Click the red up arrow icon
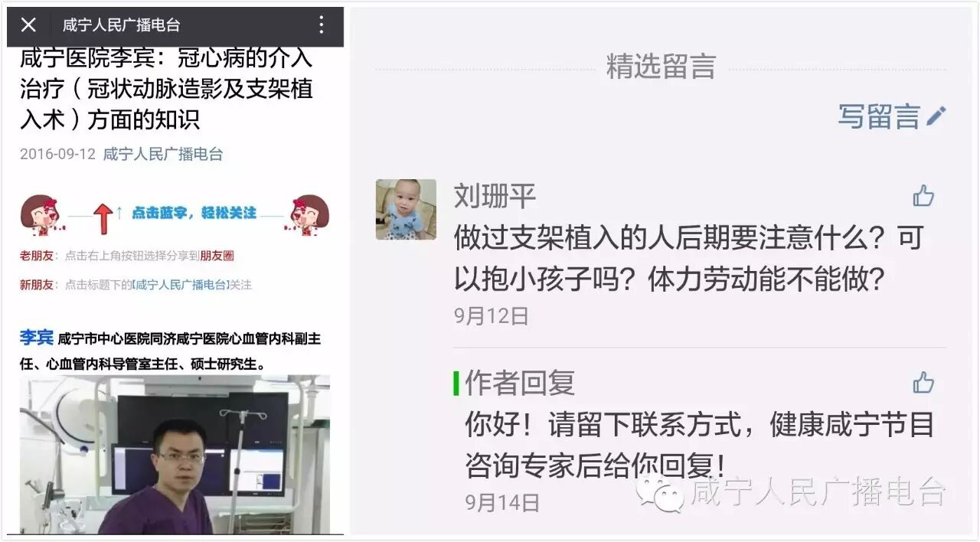980x542 pixels. pos(104,218)
